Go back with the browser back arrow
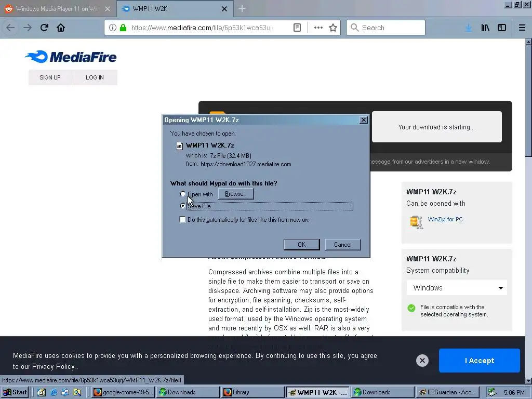532x399 pixels. click(10, 28)
